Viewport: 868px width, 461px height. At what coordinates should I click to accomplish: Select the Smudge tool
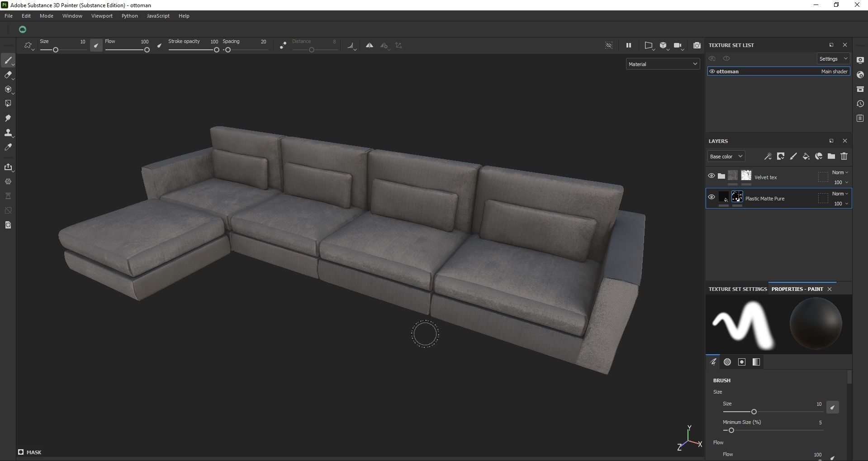pos(8,118)
